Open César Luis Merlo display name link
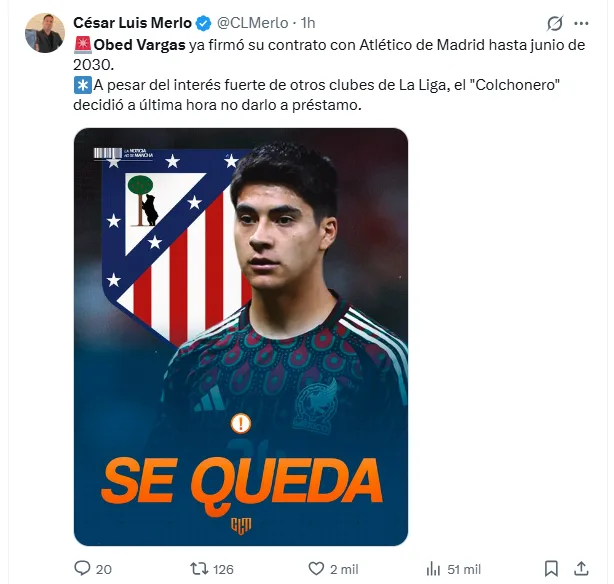Screen dimensions: 614x584 132,23
